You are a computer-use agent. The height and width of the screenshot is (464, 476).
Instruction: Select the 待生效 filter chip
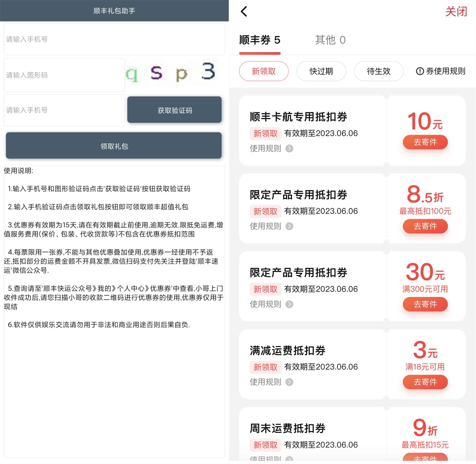pyautogui.click(x=379, y=71)
